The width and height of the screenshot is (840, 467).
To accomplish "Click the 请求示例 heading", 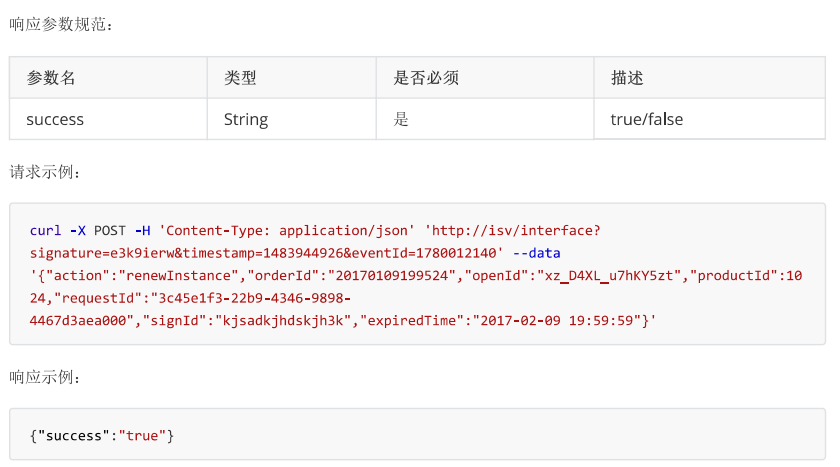I will click(44, 172).
